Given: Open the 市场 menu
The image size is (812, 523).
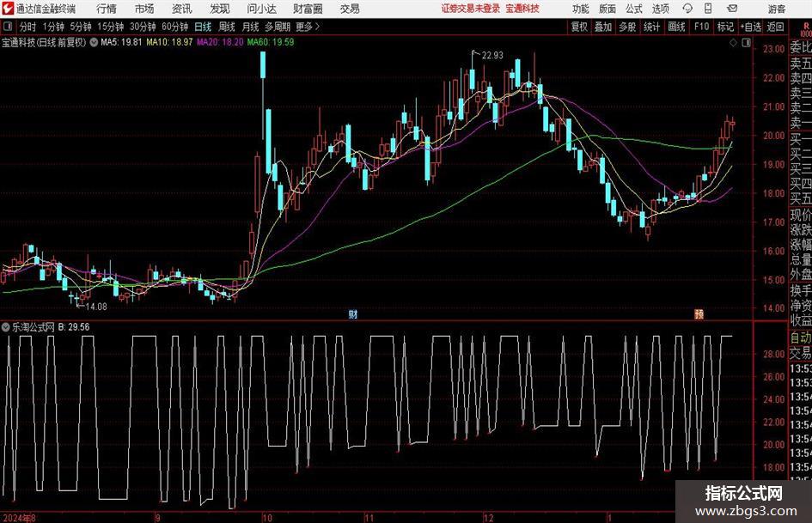Looking at the screenshot, I should click(x=144, y=9).
